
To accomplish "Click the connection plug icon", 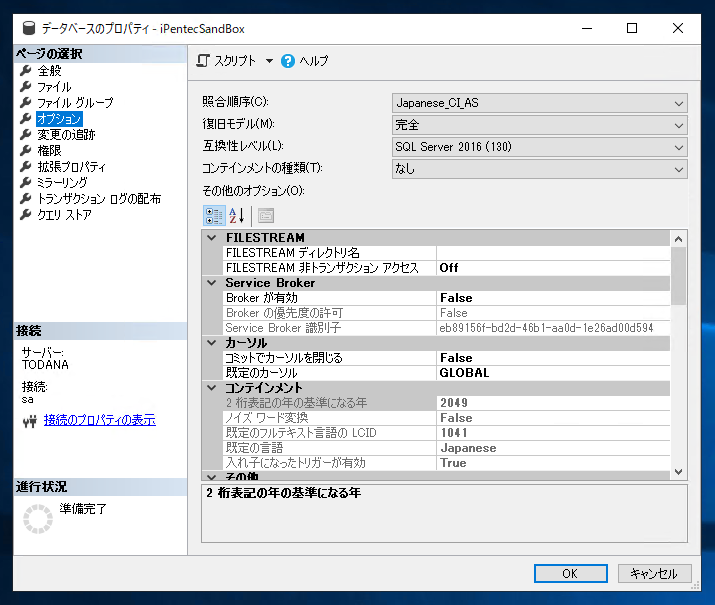I will pyautogui.click(x=30, y=421).
